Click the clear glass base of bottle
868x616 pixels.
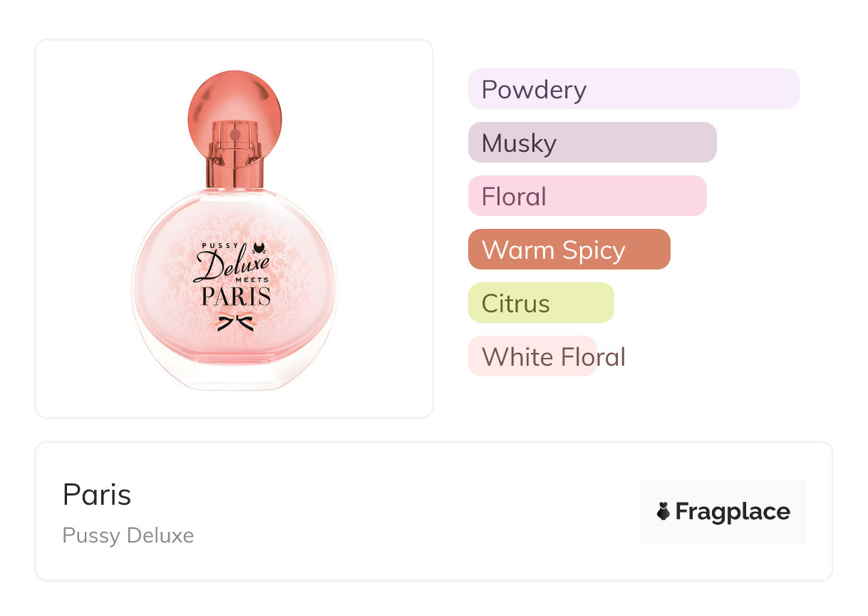pos(234,372)
